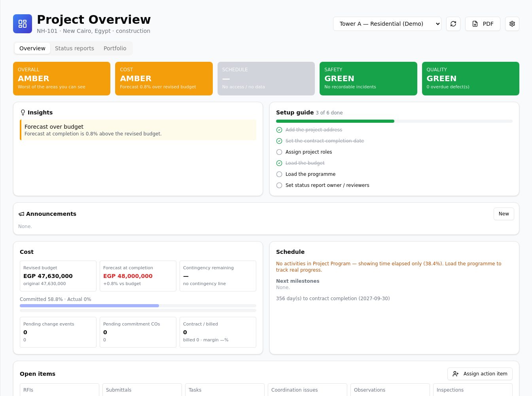The height and width of the screenshot is (396, 532).
Task: Click the Project Overview dashboard logo icon
Action: pyautogui.click(x=23, y=24)
